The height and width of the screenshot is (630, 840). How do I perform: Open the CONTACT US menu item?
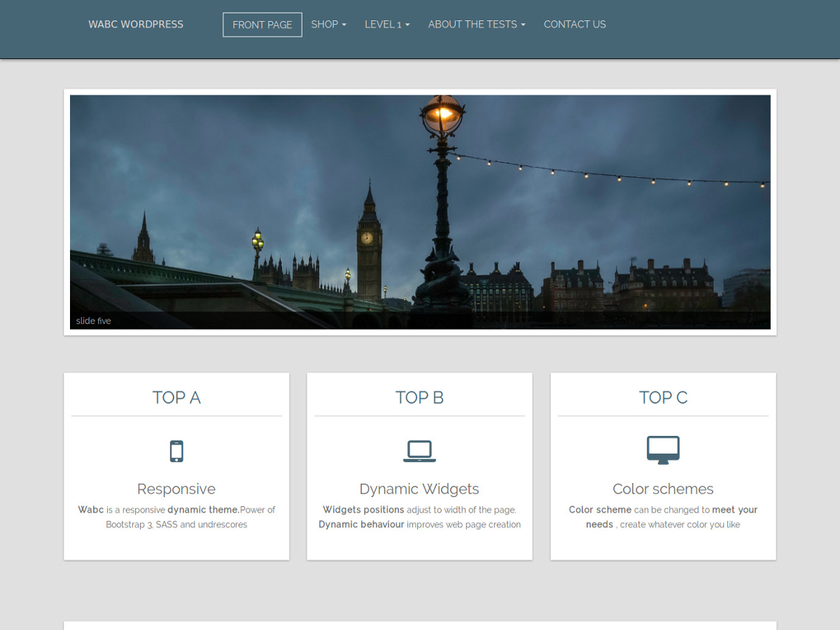[575, 24]
